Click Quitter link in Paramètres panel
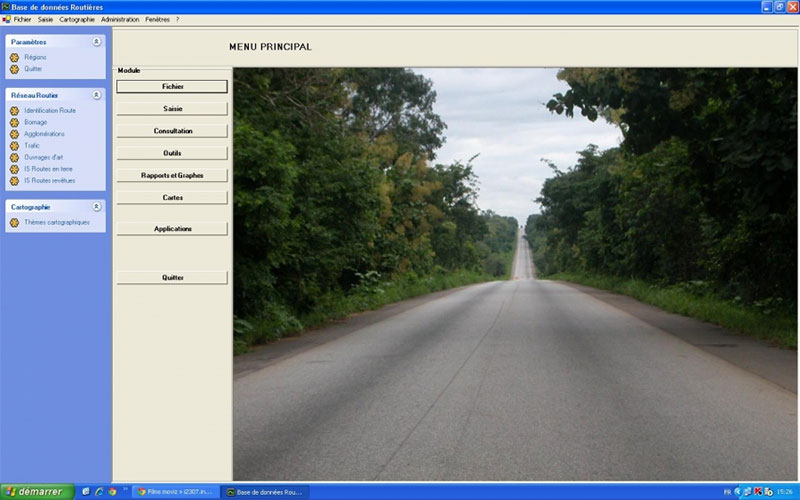The height and width of the screenshot is (500, 800). click(x=33, y=69)
